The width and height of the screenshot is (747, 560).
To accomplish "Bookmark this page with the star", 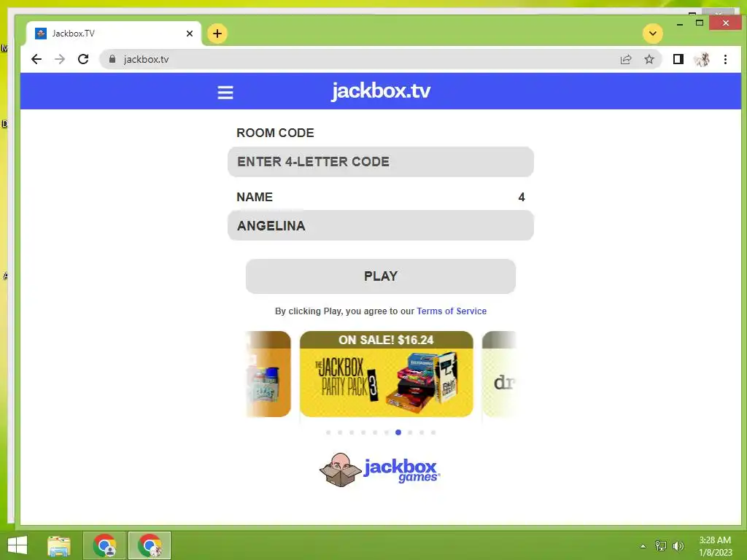I will tap(649, 59).
